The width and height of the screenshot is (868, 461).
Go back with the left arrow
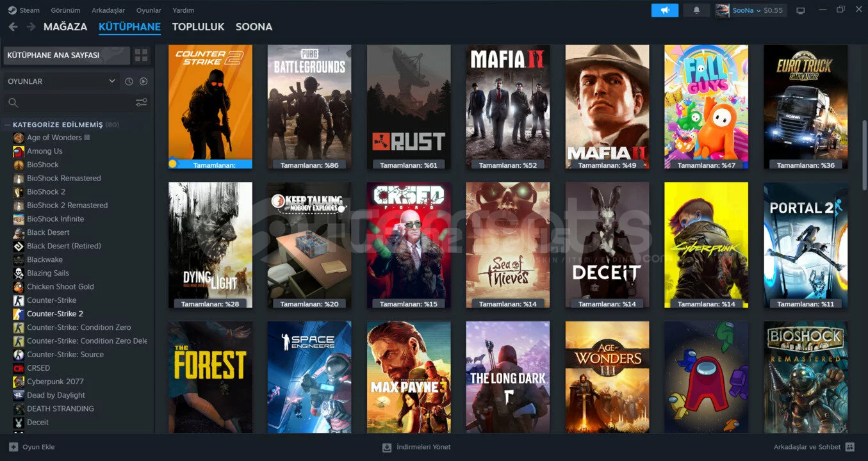pos(13,27)
